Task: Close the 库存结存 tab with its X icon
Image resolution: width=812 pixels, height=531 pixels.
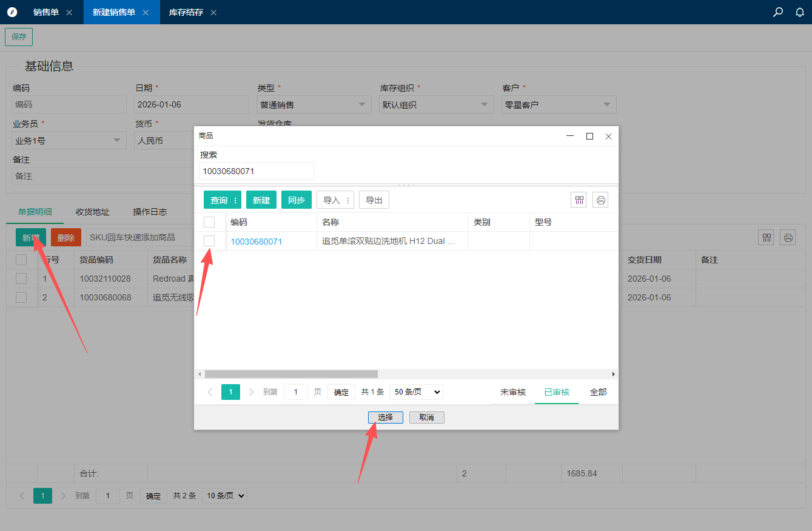Action: click(213, 12)
